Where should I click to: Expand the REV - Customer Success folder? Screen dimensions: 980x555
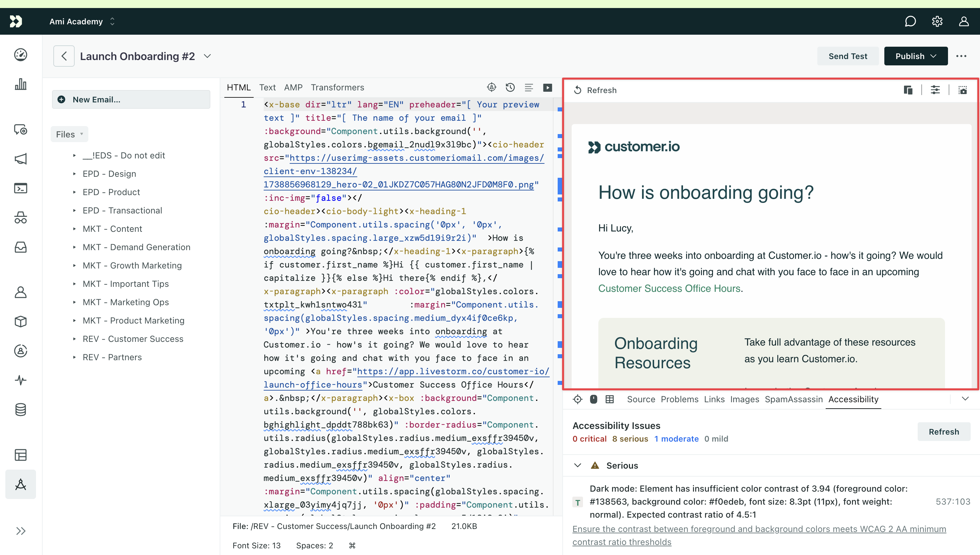(133, 339)
